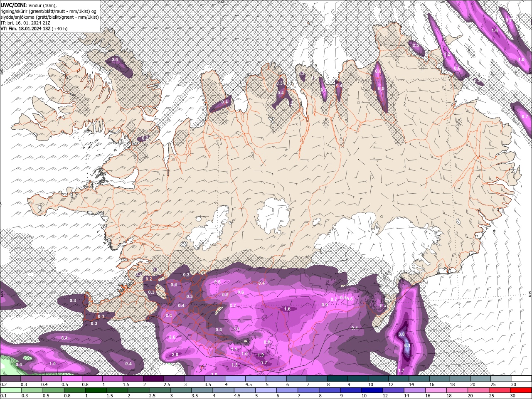Image resolution: width=532 pixels, height=399 pixels.
Task: Click the 2.0 snowfall value on the map
Action: click(x=175, y=355)
